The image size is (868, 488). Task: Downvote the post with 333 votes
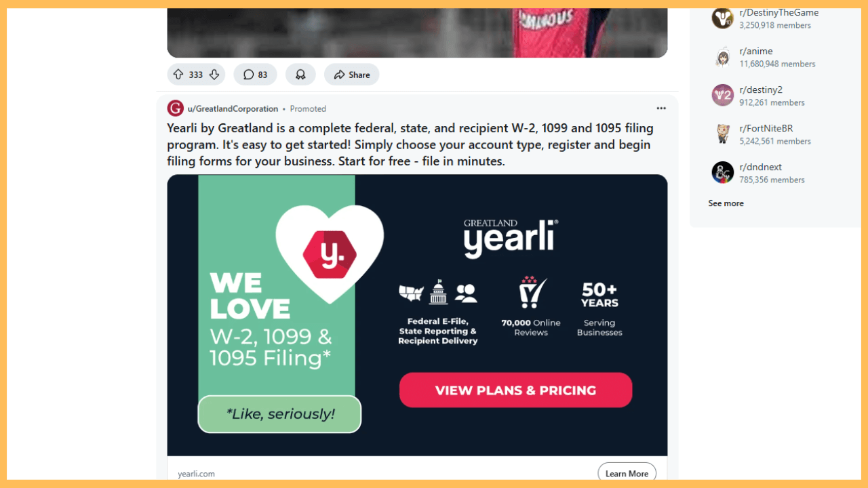point(214,75)
